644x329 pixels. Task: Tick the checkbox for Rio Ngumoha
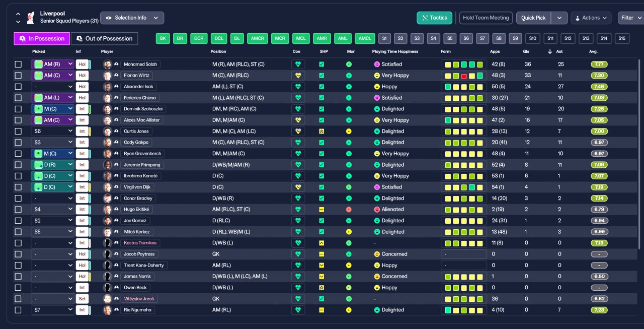[x=18, y=310]
